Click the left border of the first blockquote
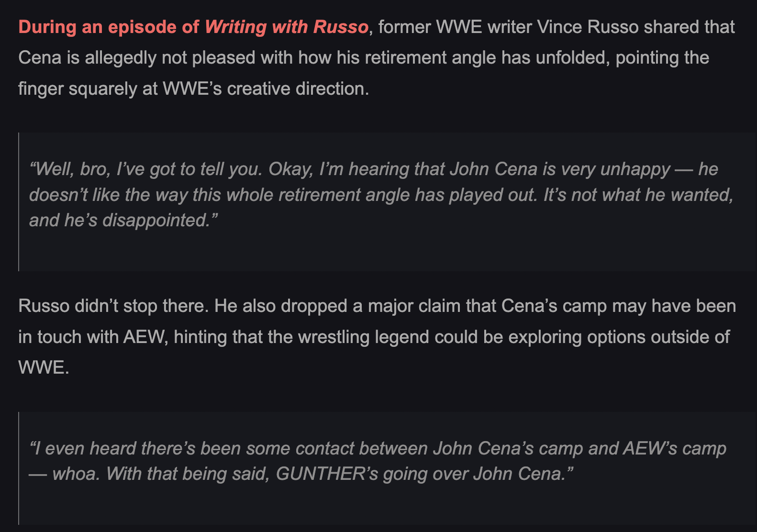 tap(19, 201)
